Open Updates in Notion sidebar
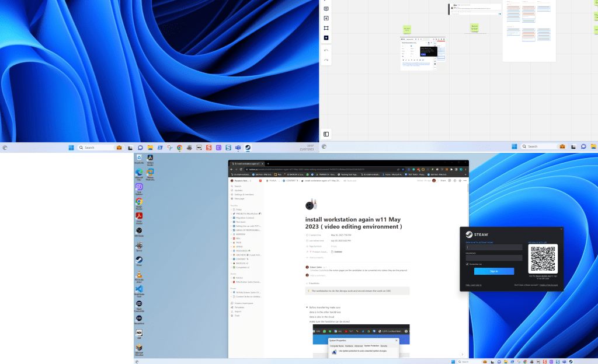Viewport: 598px width, 364px height. pyautogui.click(x=238, y=190)
